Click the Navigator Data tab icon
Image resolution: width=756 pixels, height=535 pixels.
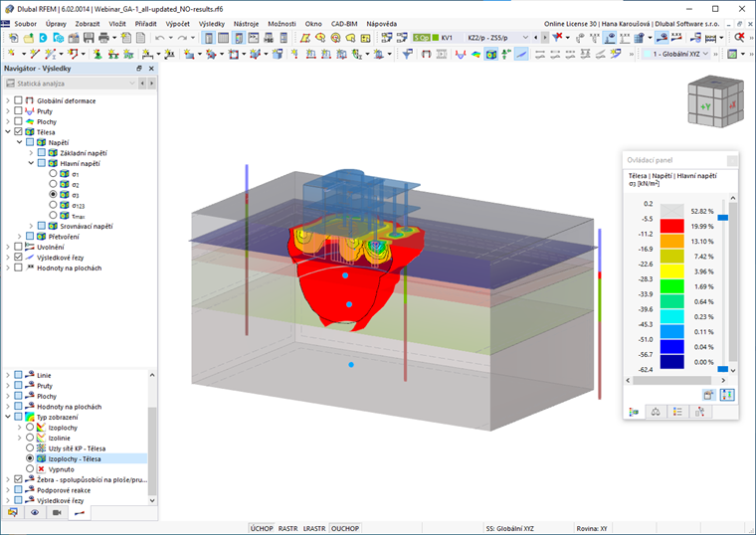pyautogui.click(x=13, y=512)
